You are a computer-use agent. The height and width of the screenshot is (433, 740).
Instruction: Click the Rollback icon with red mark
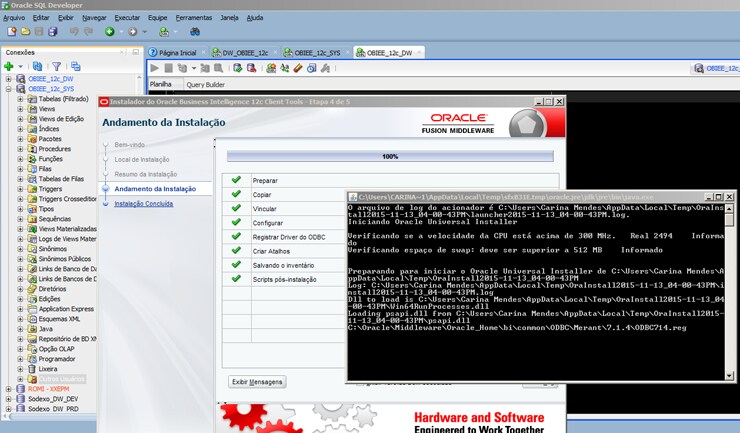pyautogui.click(x=251, y=68)
